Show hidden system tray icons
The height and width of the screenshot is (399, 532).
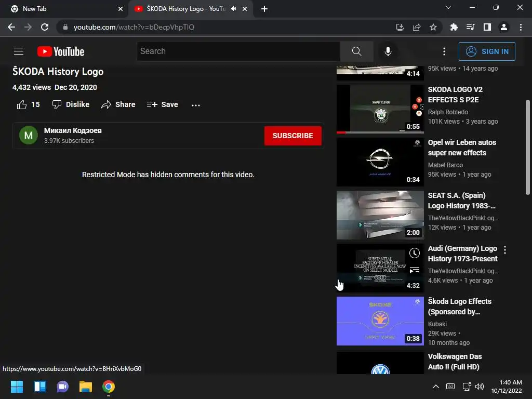pos(436,387)
